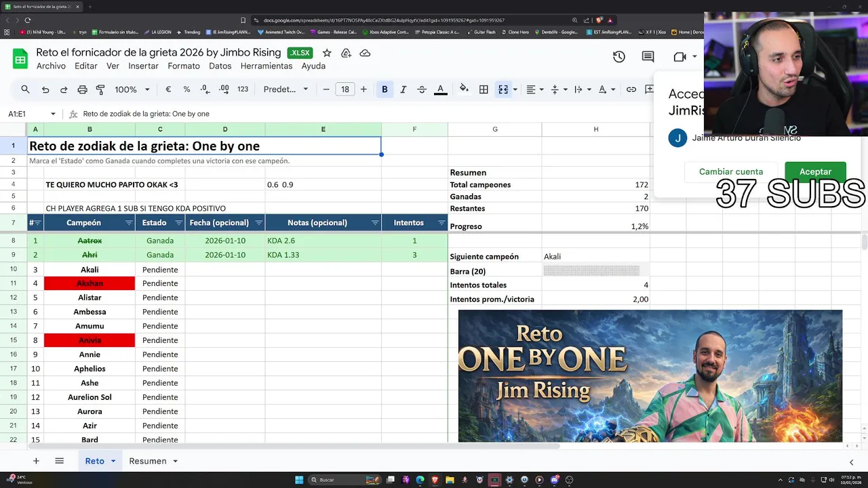Viewport: 868px width, 488px height.
Task: Decrease font size with minus button
Action: pyautogui.click(x=326, y=89)
